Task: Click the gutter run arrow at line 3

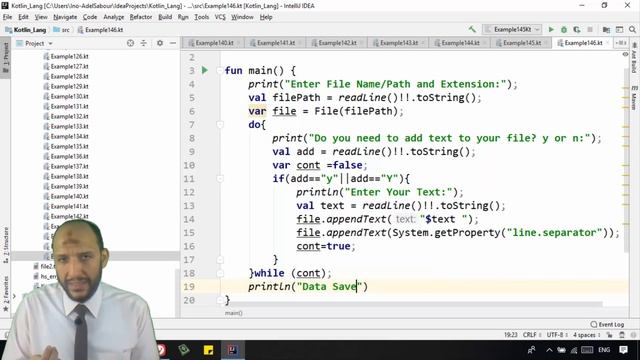Action: click(205, 70)
